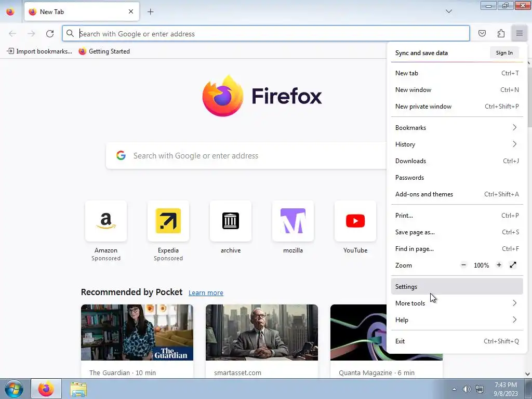This screenshot has height=399, width=532.
Task: Click Sign In button in menu
Action: click(x=504, y=52)
